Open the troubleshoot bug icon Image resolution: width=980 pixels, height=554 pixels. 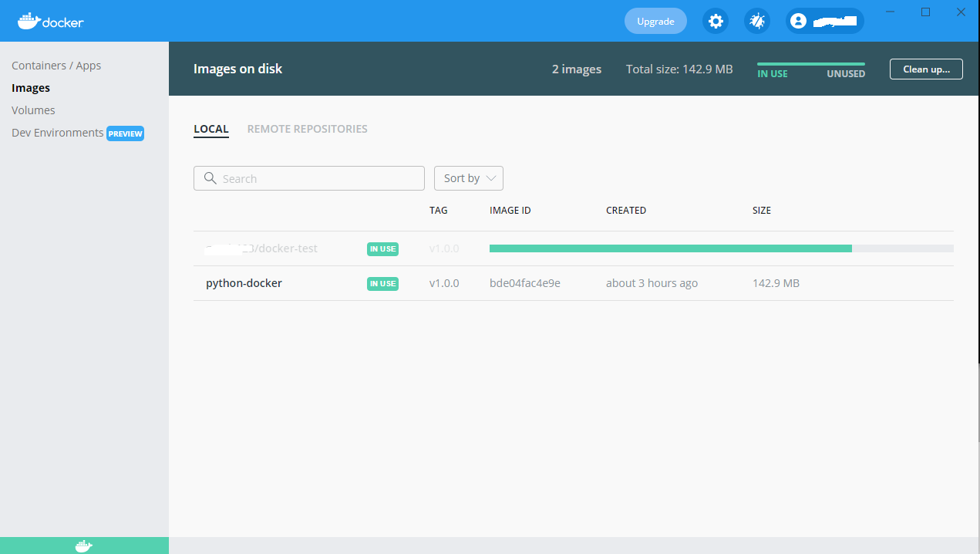click(757, 21)
